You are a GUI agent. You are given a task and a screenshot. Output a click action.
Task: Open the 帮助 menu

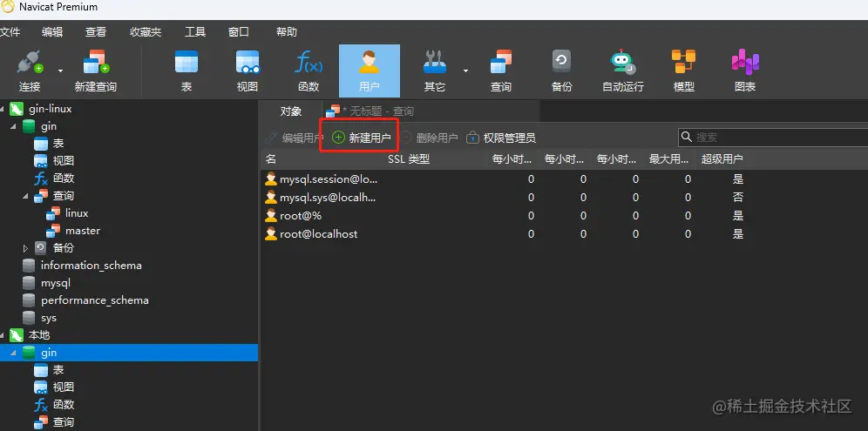tap(287, 32)
